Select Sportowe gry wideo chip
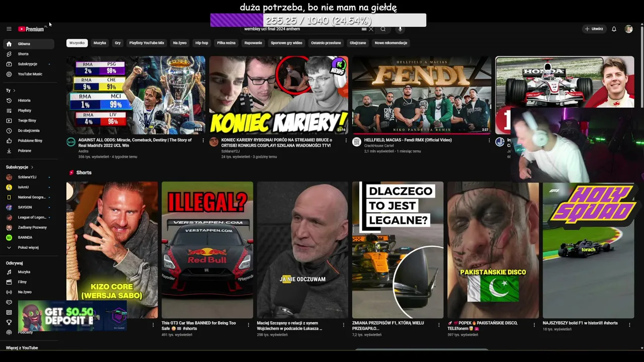Viewport: 644px width, 362px height. (286, 43)
